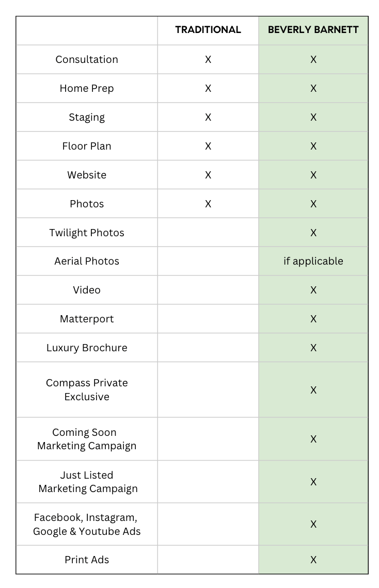Click the Beverly Barnett X mark for Video
This screenshot has width=379, height=588.
coord(313,290)
